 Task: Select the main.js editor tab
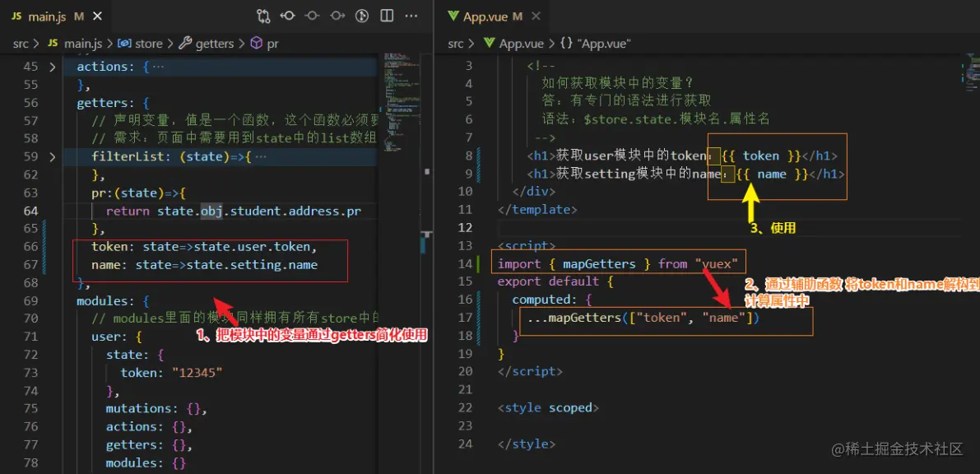(55, 17)
